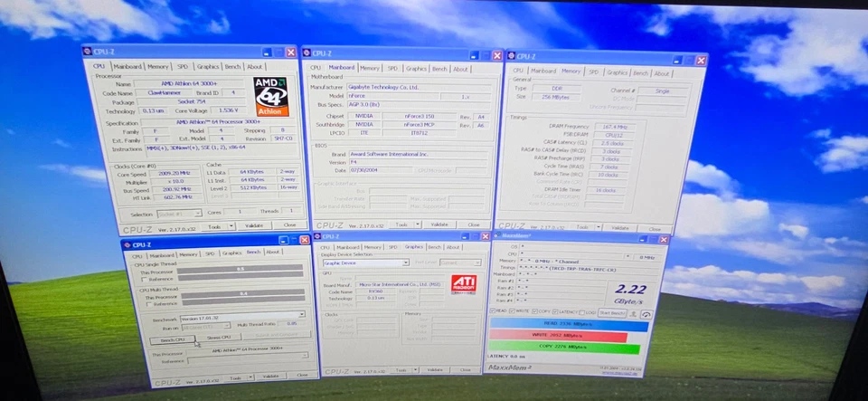Click the 'ClawHammer' code name value
Screen dimensions: 868x401
pos(165,93)
